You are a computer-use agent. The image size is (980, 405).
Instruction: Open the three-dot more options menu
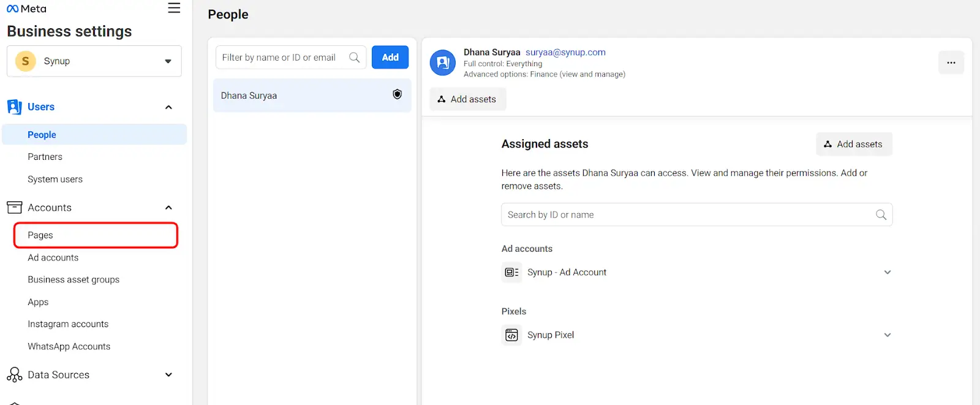[x=951, y=62]
